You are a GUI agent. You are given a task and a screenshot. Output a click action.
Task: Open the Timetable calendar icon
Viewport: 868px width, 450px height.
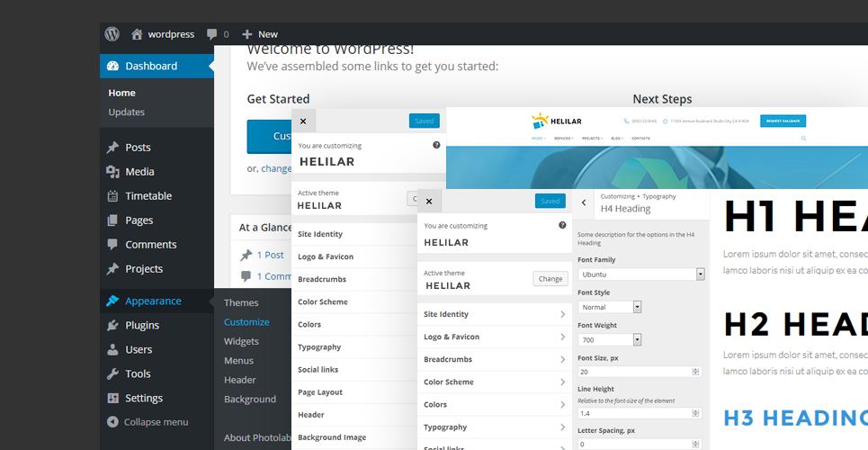[113, 195]
